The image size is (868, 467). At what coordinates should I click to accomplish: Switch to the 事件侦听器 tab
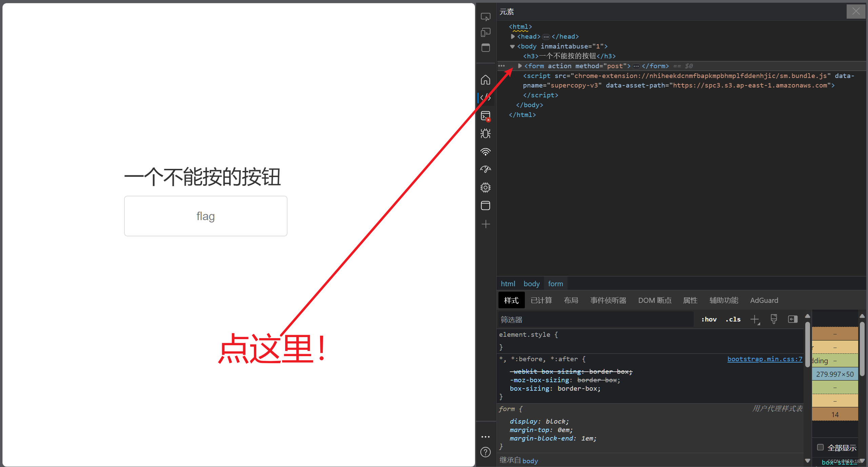coord(608,300)
